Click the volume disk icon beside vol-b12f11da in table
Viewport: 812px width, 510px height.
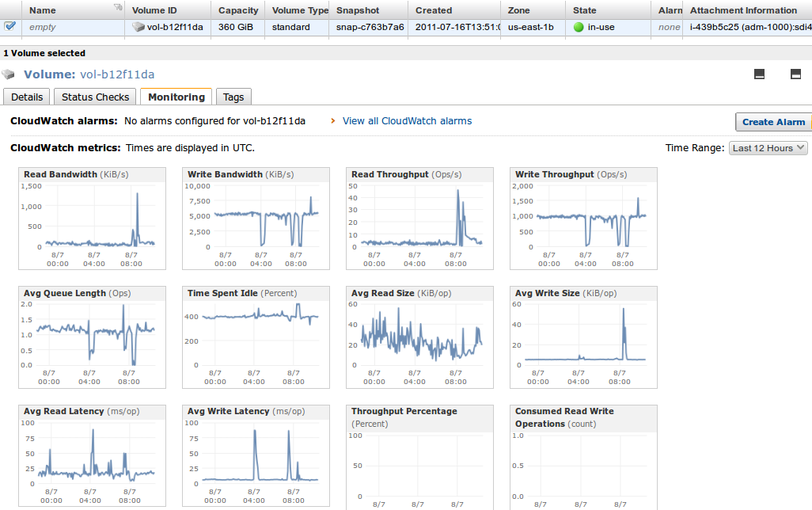pos(138,27)
